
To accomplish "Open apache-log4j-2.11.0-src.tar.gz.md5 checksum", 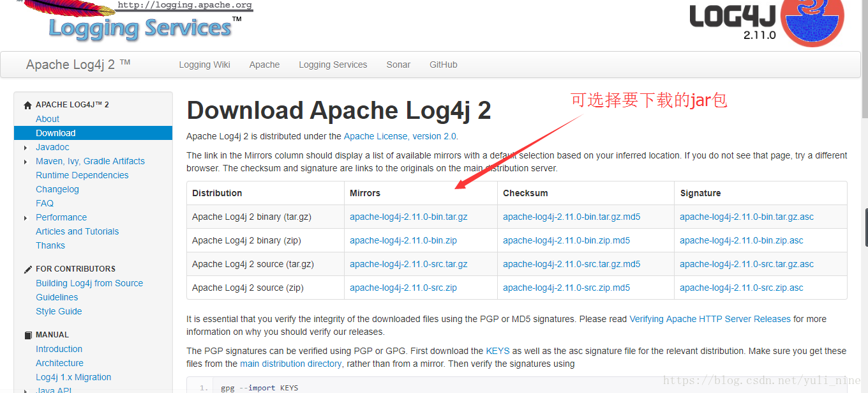I will [x=571, y=264].
